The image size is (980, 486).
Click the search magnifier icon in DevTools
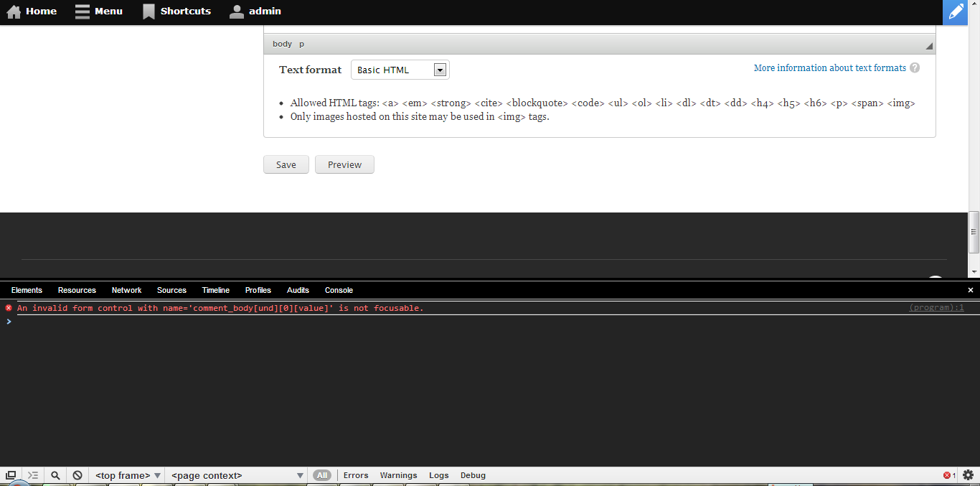tap(55, 475)
